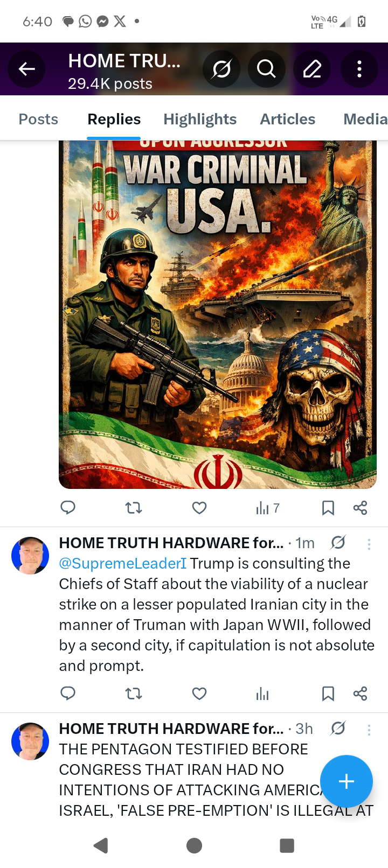Tap the back arrow in header
The height and width of the screenshot is (868, 388).
pos(26,69)
